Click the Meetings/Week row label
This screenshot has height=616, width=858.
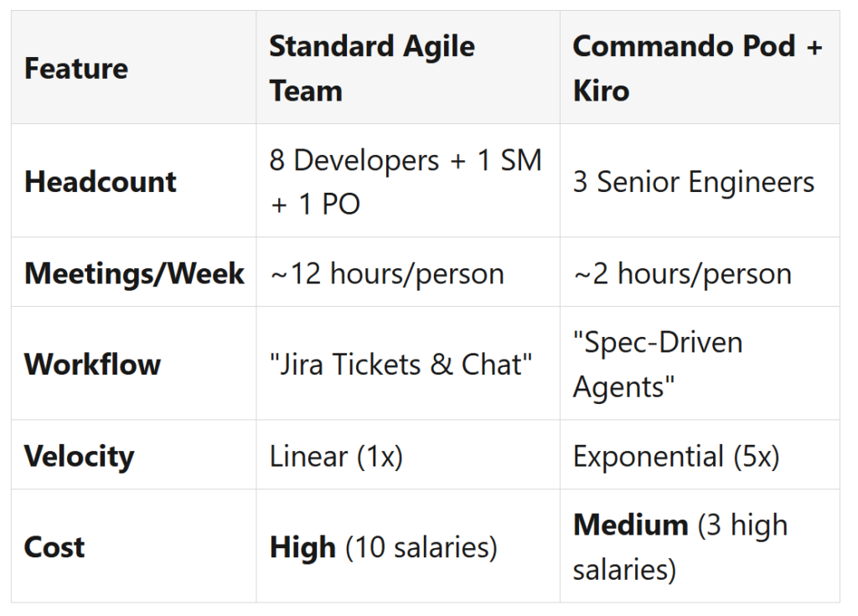coord(134,273)
